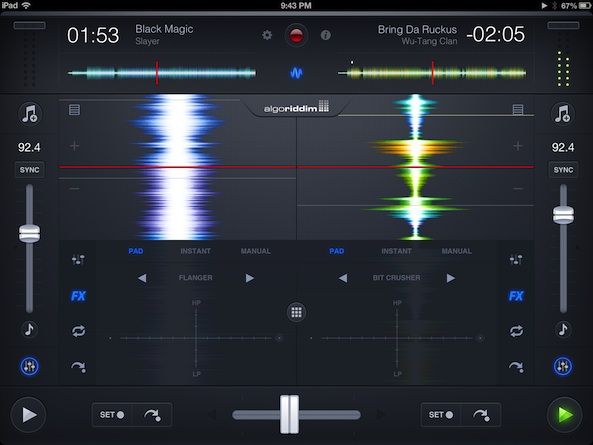Open right deck loop icon
This screenshot has height=445, width=593.
[516, 331]
